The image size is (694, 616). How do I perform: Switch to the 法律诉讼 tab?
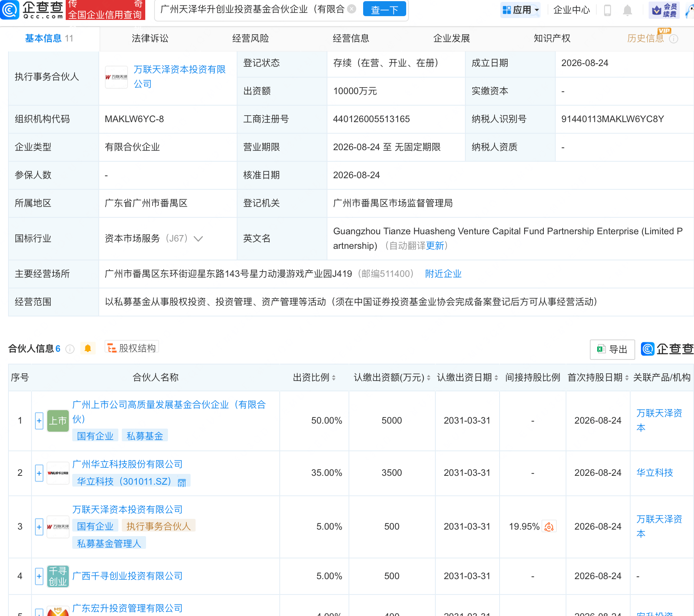(x=150, y=38)
